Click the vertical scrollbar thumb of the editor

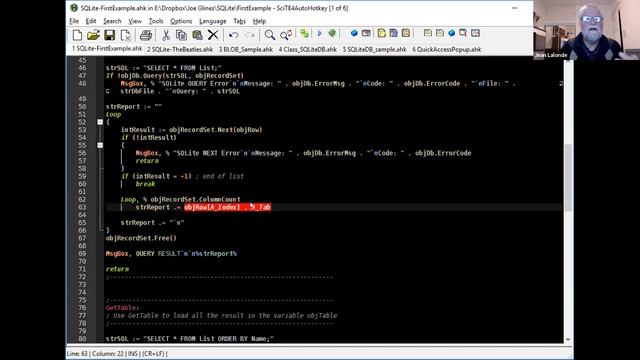[568, 178]
